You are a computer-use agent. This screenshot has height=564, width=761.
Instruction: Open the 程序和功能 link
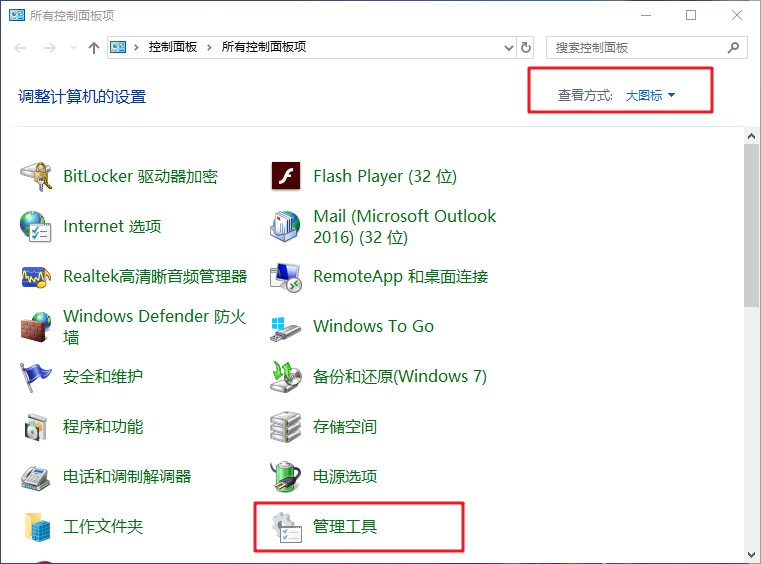[103, 426]
